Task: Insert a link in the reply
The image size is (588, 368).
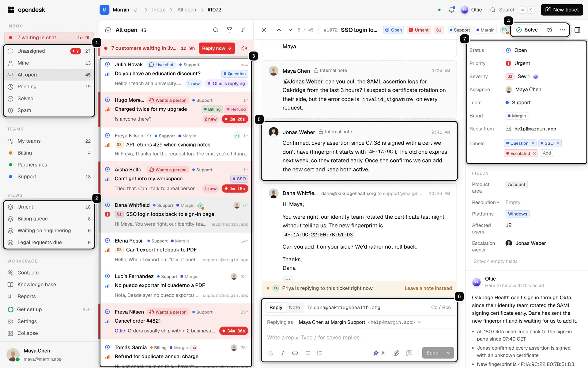Action: pyautogui.click(x=295, y=353)
